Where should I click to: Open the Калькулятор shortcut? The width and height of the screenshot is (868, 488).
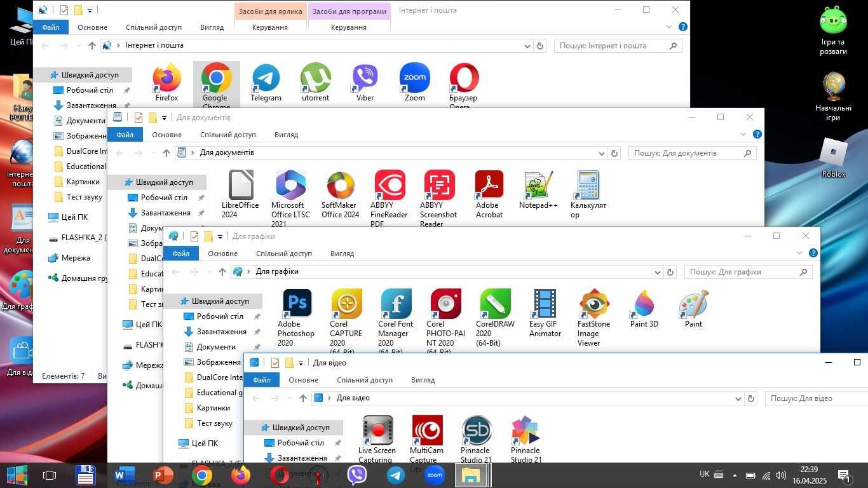(588, 194)
